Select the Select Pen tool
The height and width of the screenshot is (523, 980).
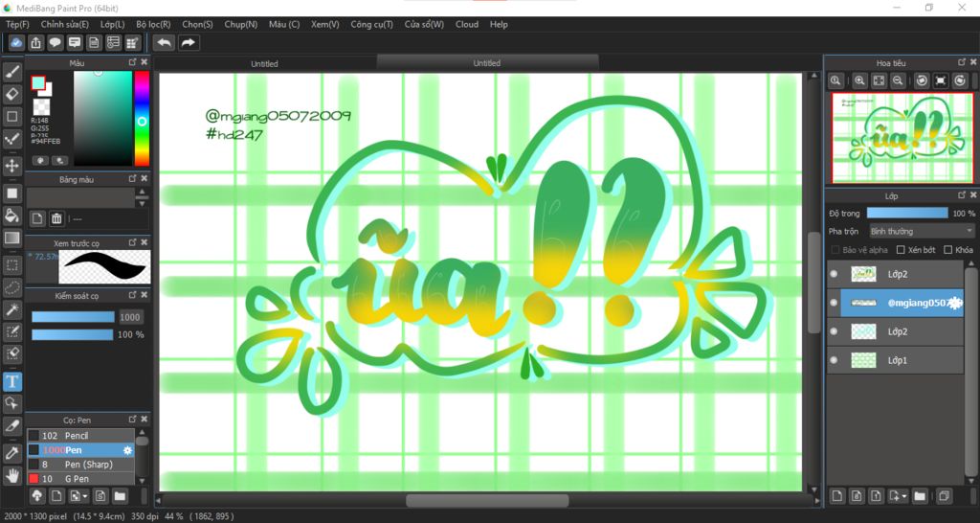tap(12, 330)
